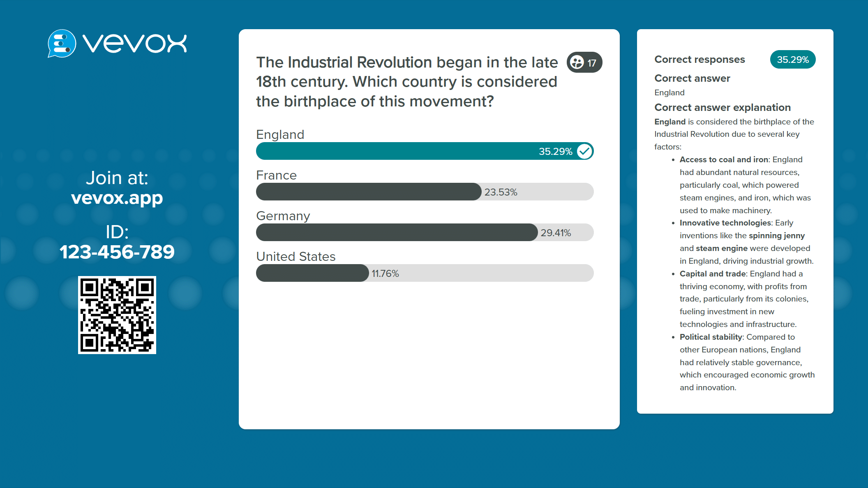Image resolution: width=868 pixels, height=488 pixels.
Task: Click the 11.76% label on United States
Action: point(385,274)
